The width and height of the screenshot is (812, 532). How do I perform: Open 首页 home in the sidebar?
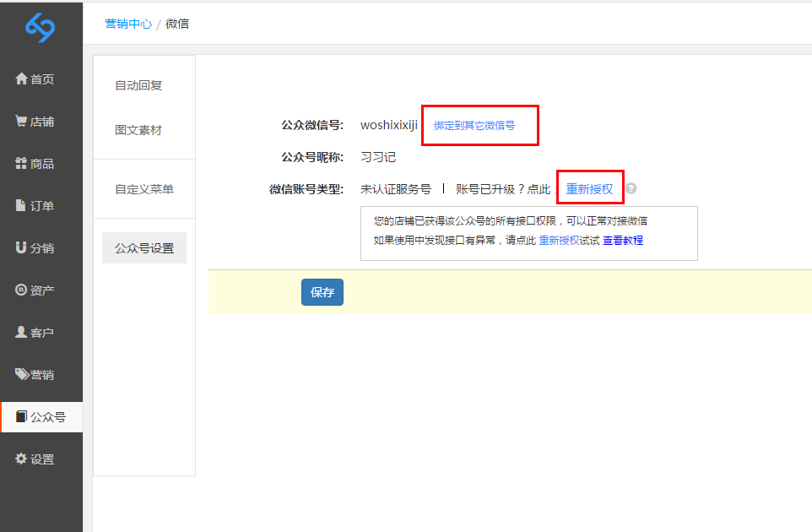35,79
